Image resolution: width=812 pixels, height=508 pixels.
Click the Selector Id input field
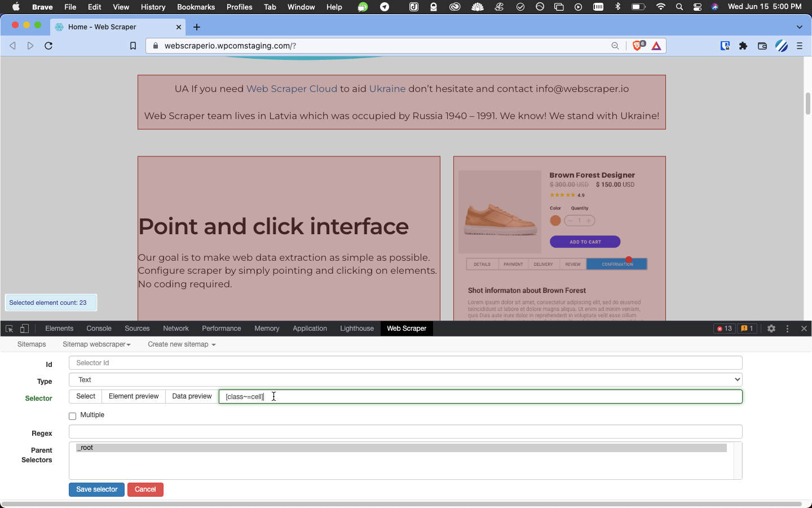pos(405,363)
